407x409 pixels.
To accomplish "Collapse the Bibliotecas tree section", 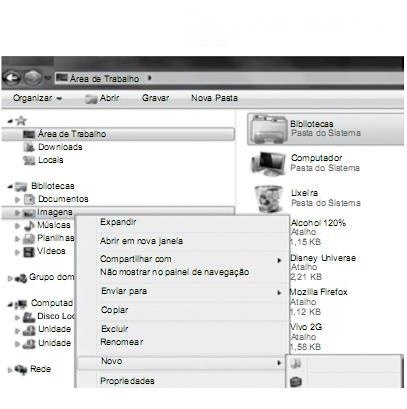I will point(10,186).
